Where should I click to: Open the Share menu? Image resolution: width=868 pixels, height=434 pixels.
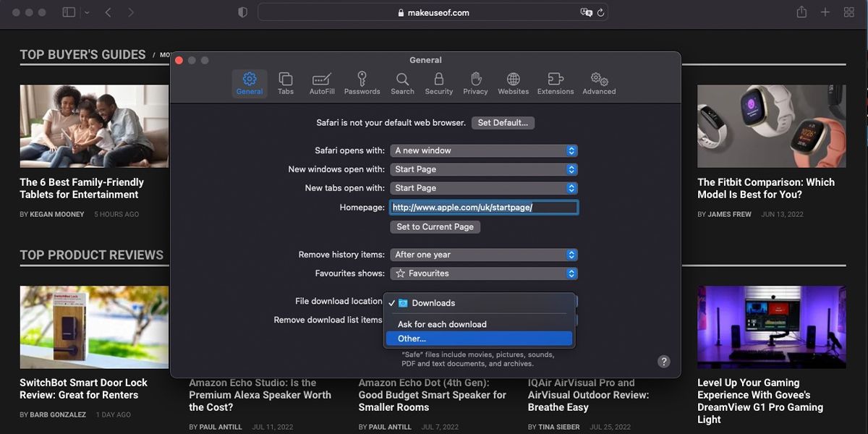[x=801, y=12]
